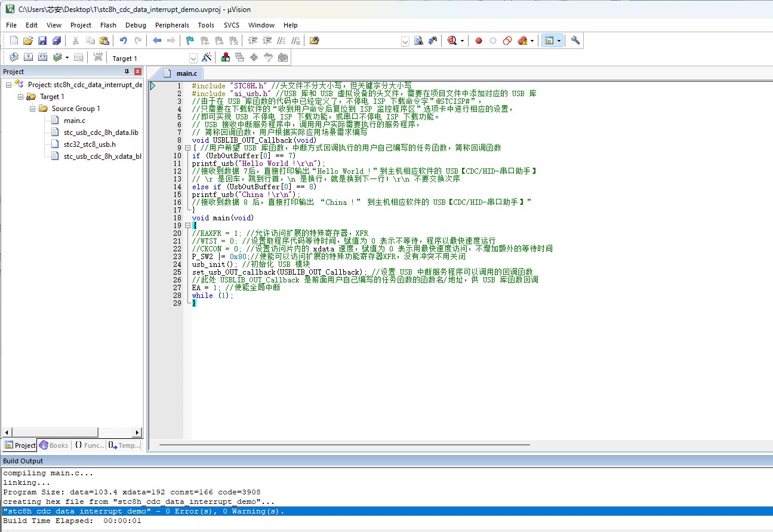773x532 pixels.
Task: Toggle the window layout button
Action: pos(549,41)
